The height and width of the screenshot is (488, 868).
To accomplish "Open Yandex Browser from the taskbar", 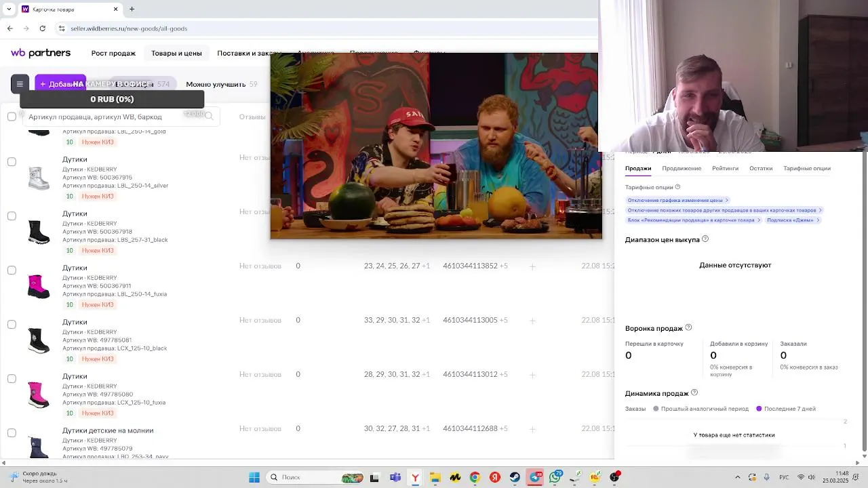I will (415, 477).
